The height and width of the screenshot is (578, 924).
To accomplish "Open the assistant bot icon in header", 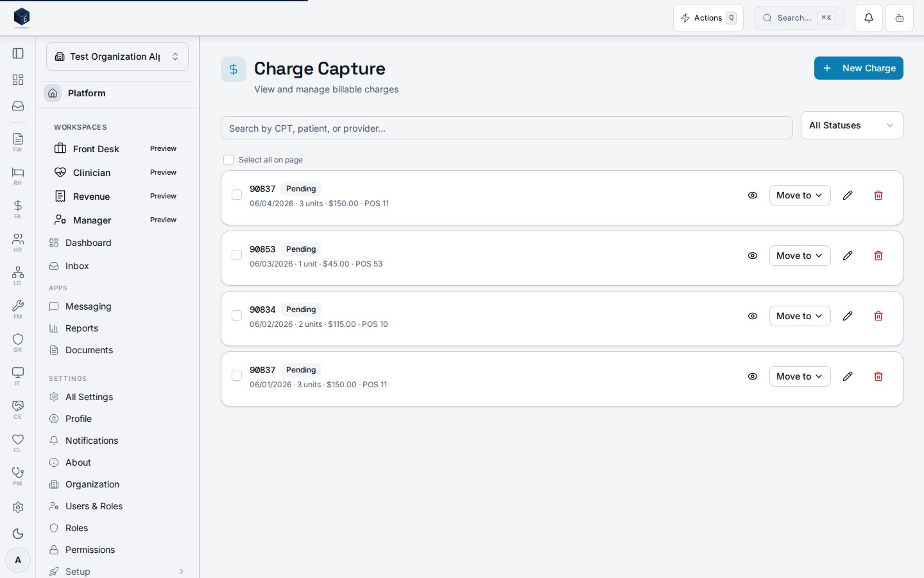I will [x=900, y=18].
